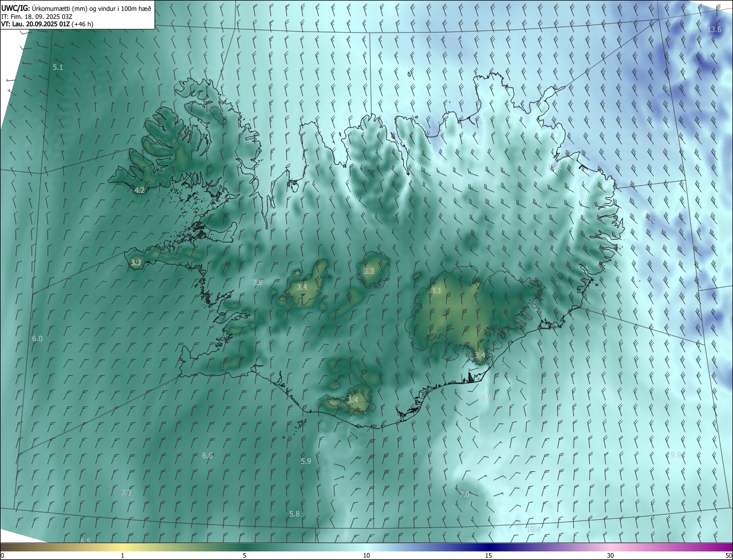Image resolution: width=733 pixels, height=560 pixels.
Task: Click the 7.0 value label on the map
Action: (464, 494)
